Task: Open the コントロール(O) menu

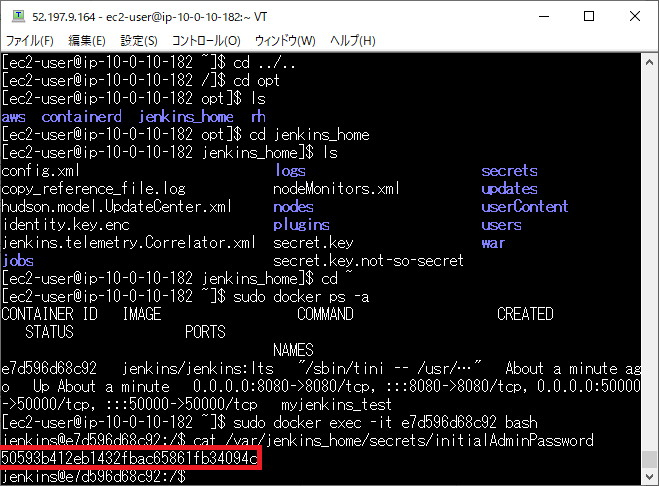Action: 206,40
